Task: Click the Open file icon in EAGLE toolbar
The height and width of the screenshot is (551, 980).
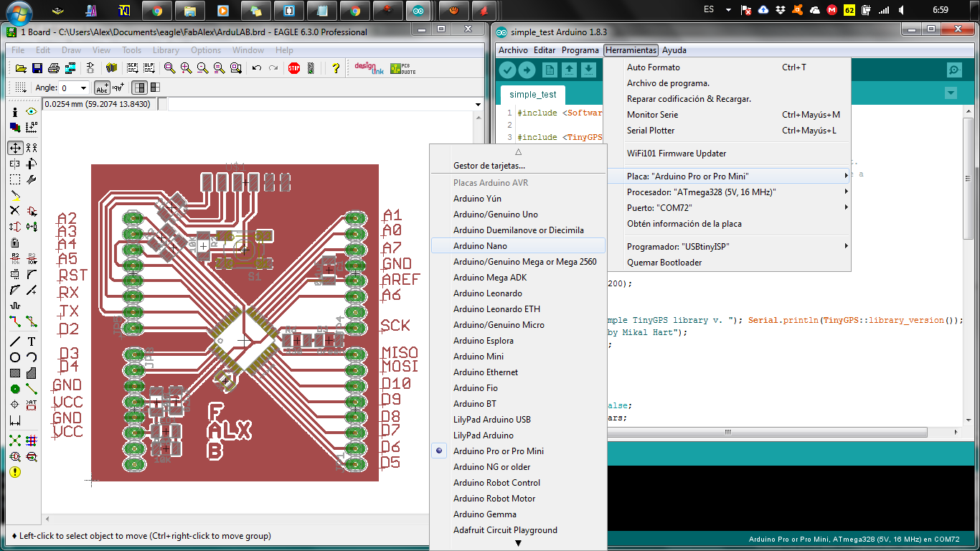Action: tap(21, 68)
